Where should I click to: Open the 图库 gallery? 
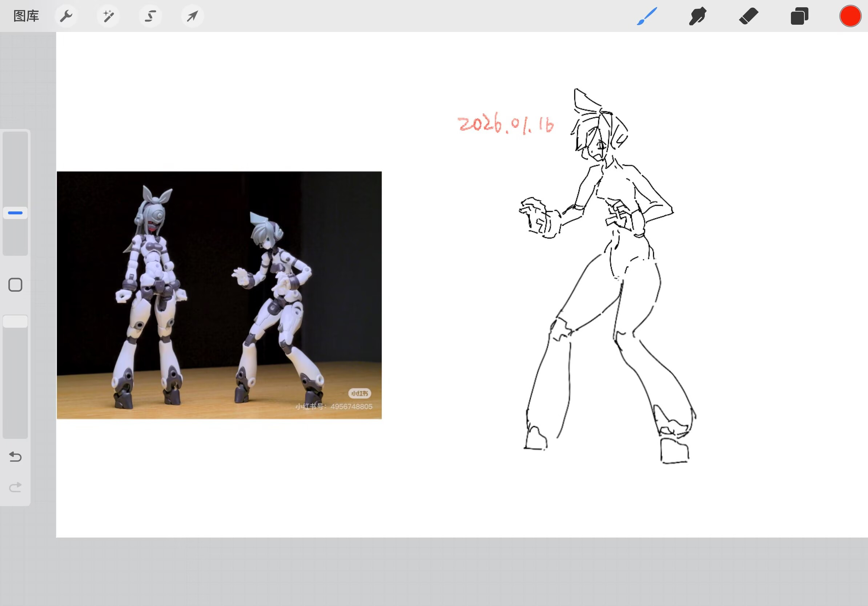click(x=26, y=16)
